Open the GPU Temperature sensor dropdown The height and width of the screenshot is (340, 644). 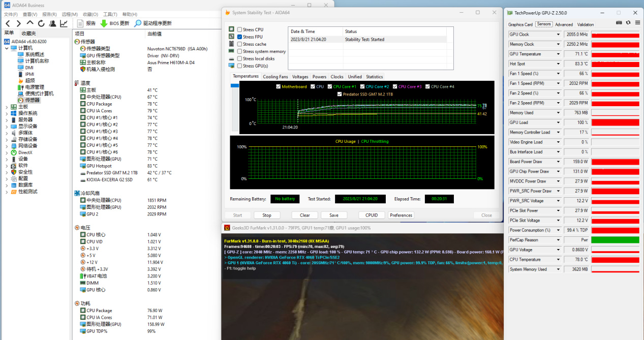[x=558, y=54]
